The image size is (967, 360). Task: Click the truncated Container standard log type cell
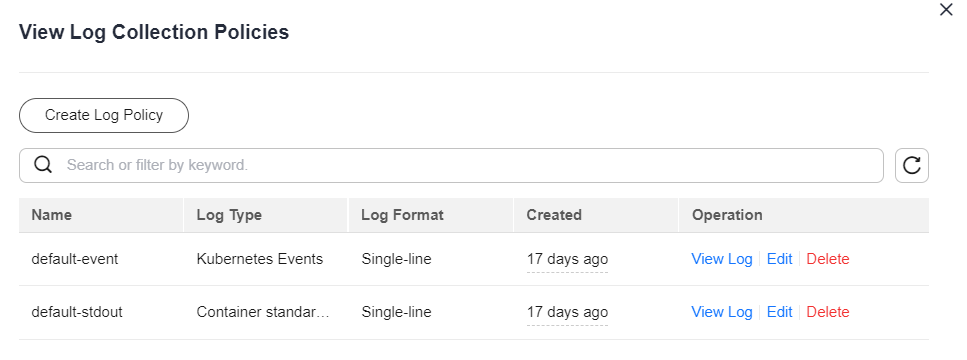(263, 312)
